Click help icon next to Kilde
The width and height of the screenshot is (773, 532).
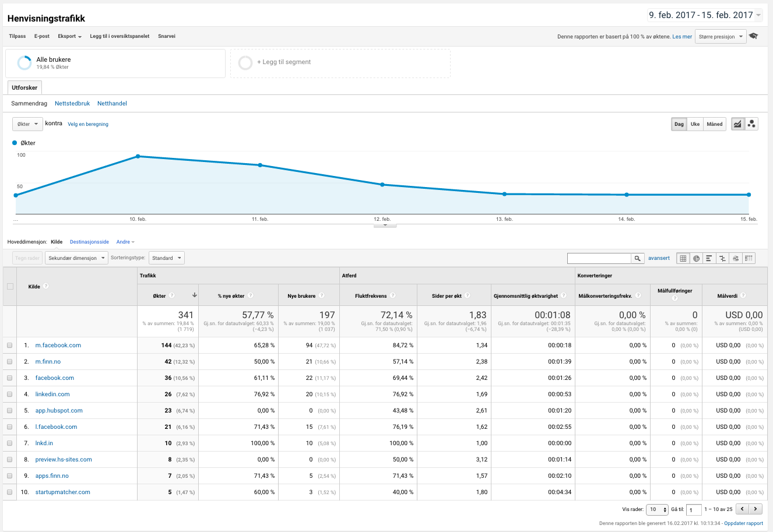tap(46, 286)
